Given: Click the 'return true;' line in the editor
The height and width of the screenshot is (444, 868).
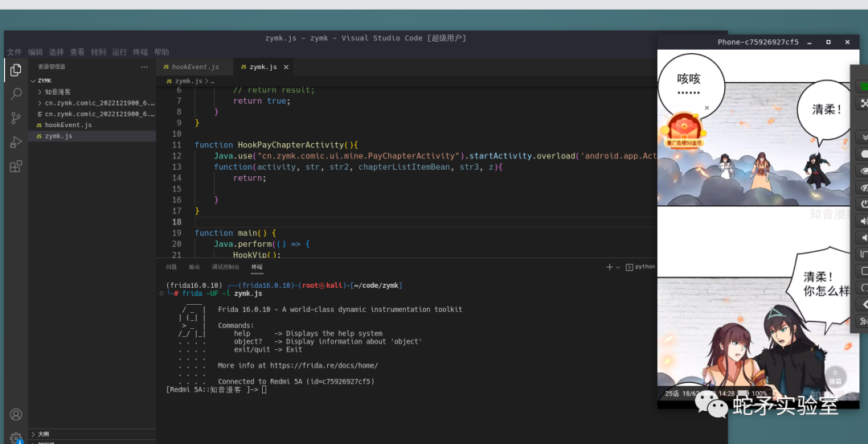Looking at the screenshot, I should (x=262, y=101).
